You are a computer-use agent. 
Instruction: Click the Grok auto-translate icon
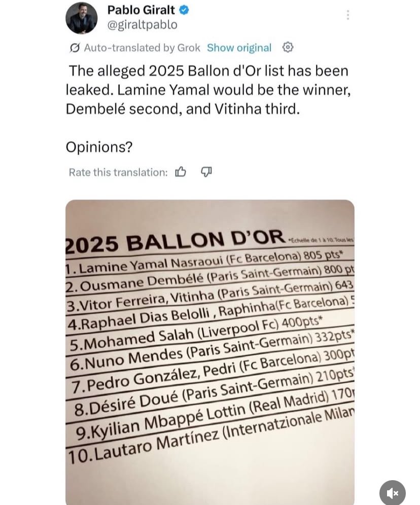[75, 48]
